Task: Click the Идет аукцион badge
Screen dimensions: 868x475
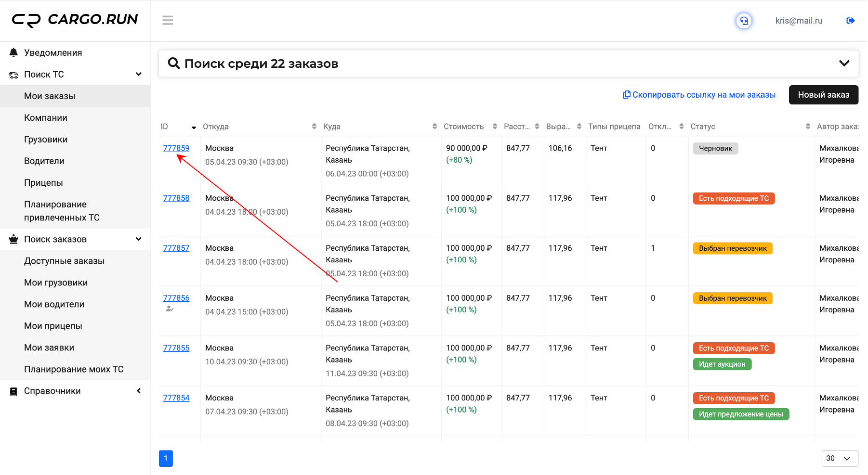Action: (722, 364)
